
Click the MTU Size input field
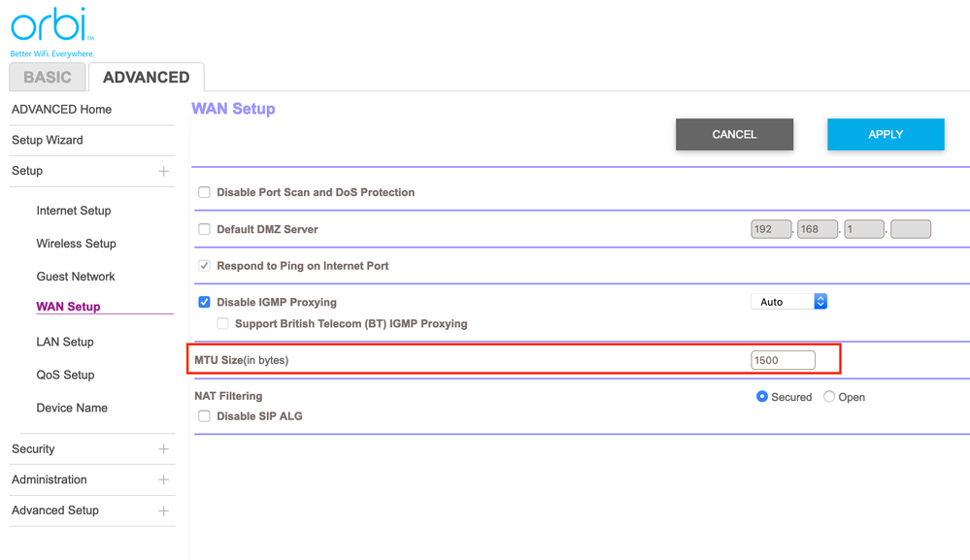coord(783,360)
